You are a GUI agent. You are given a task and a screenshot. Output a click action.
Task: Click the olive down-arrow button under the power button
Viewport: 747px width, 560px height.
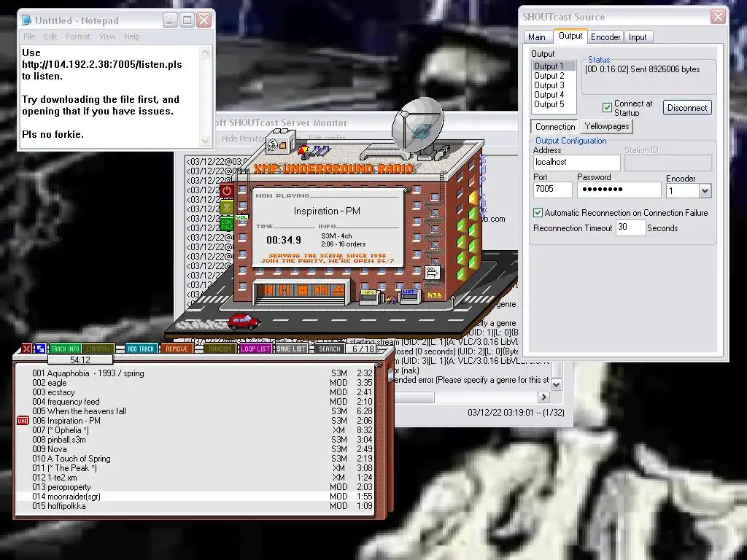(x=227, y=207)
